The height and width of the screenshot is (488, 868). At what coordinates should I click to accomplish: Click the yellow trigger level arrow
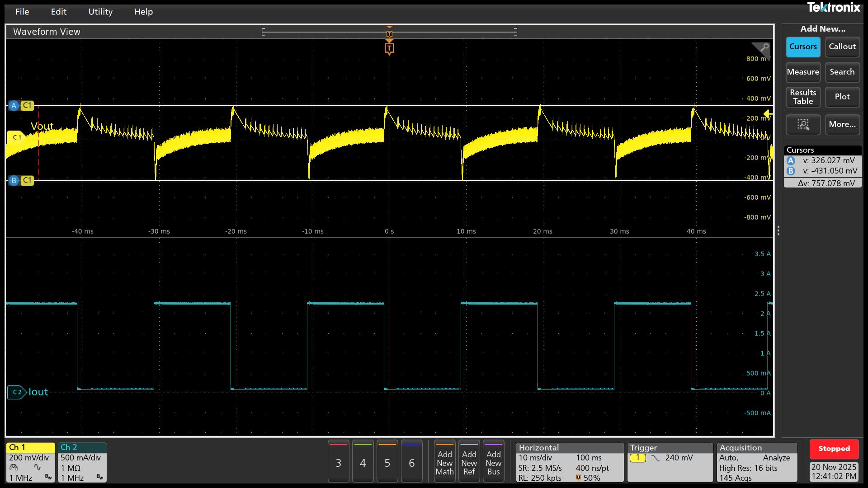coord(768,114)
